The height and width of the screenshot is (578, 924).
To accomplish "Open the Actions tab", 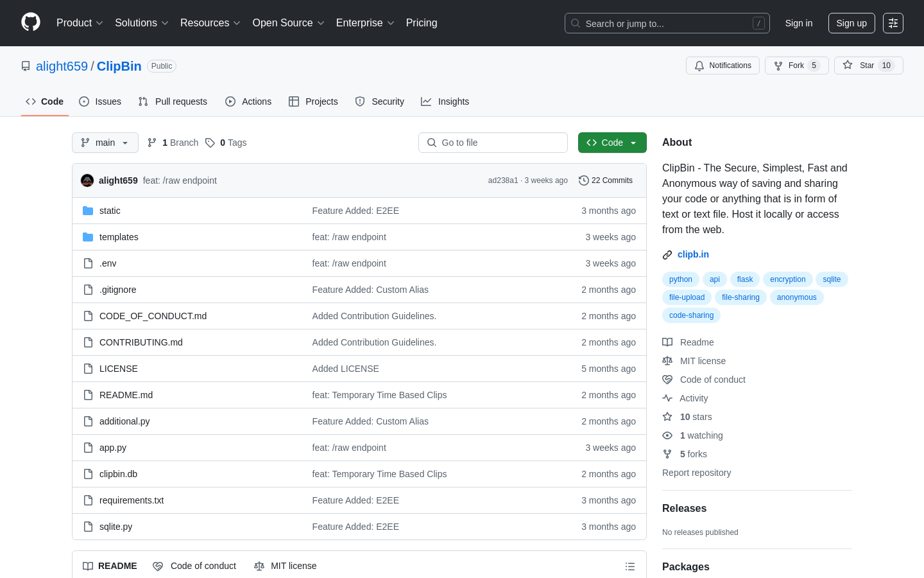I will pyautogui.click(x=248, y=101).
